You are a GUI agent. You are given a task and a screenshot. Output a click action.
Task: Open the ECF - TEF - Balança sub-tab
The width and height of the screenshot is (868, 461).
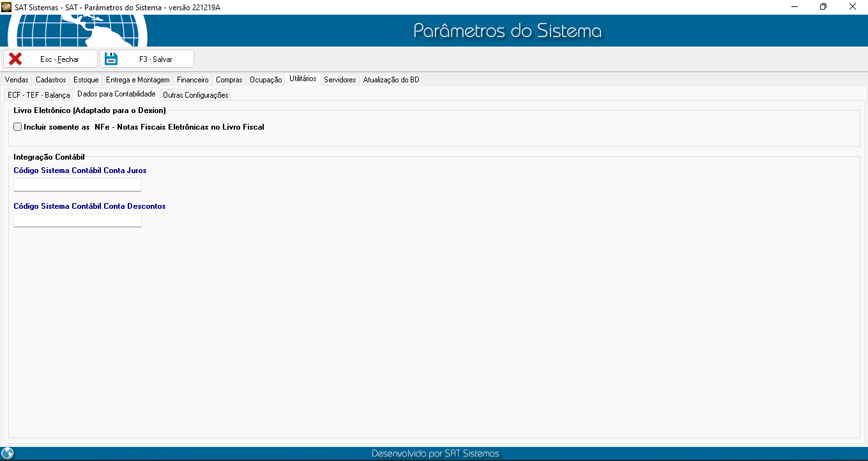(38, 95)
